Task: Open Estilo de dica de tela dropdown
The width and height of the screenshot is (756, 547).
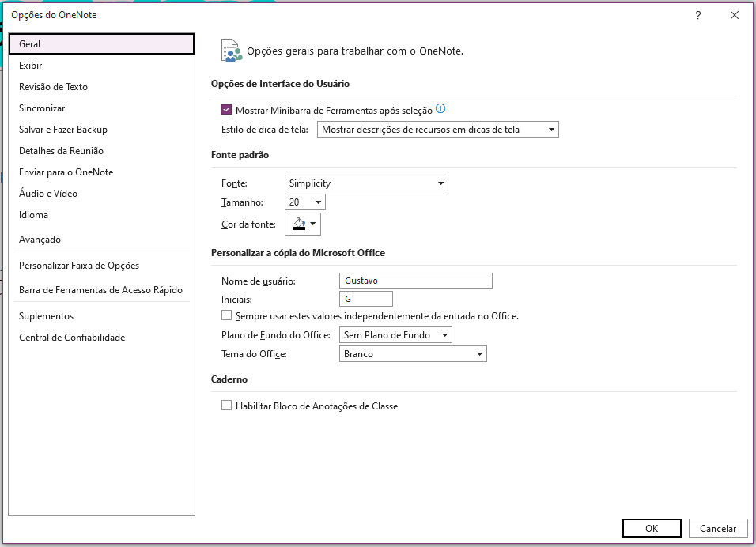Action: 438,129
